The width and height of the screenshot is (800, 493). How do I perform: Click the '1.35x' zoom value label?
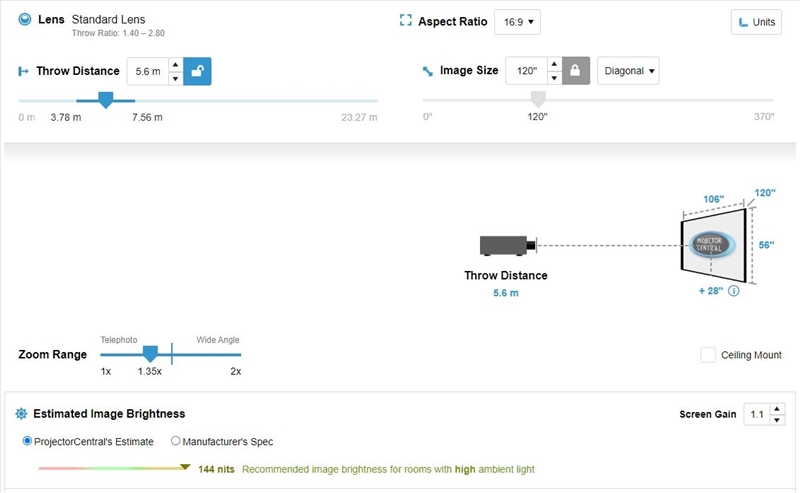coord(149,371)
